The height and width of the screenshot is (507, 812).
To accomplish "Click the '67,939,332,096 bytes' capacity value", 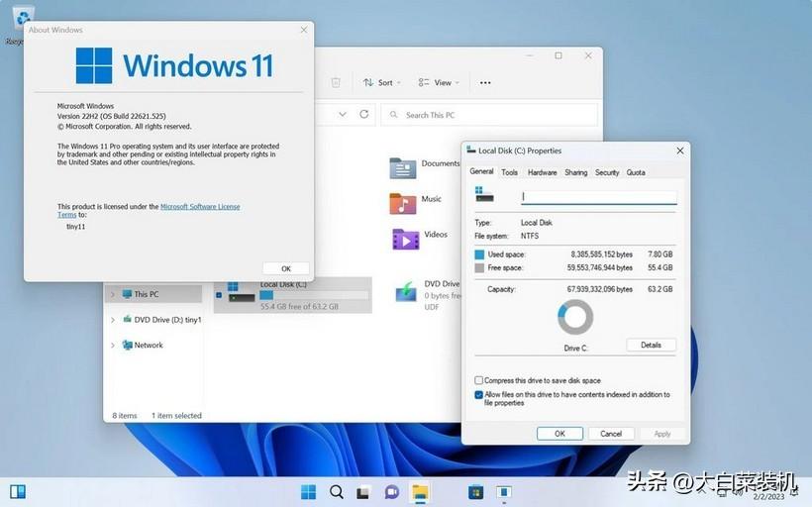I will tap(600, 289).
